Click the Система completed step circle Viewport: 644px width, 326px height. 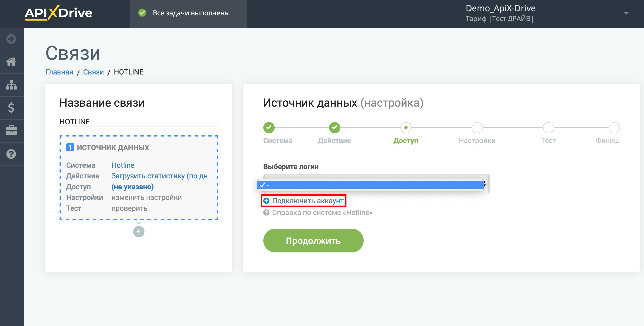[269, 127]
